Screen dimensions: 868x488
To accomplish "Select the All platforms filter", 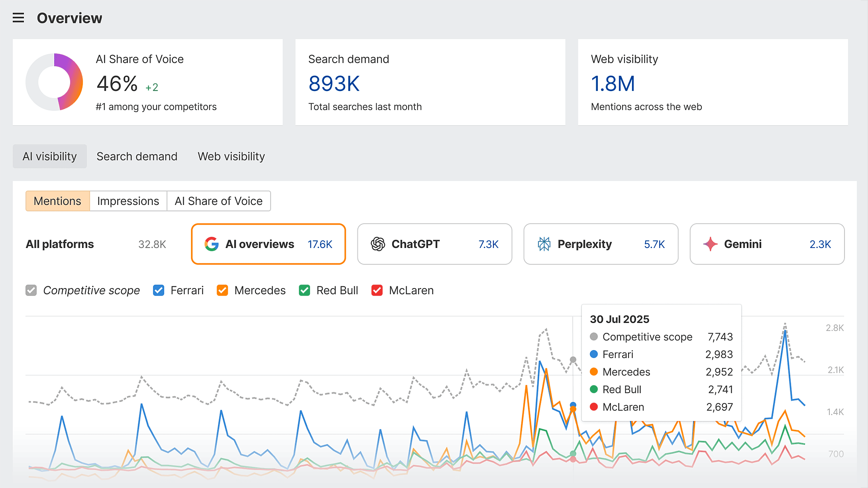I will [59, 244].
